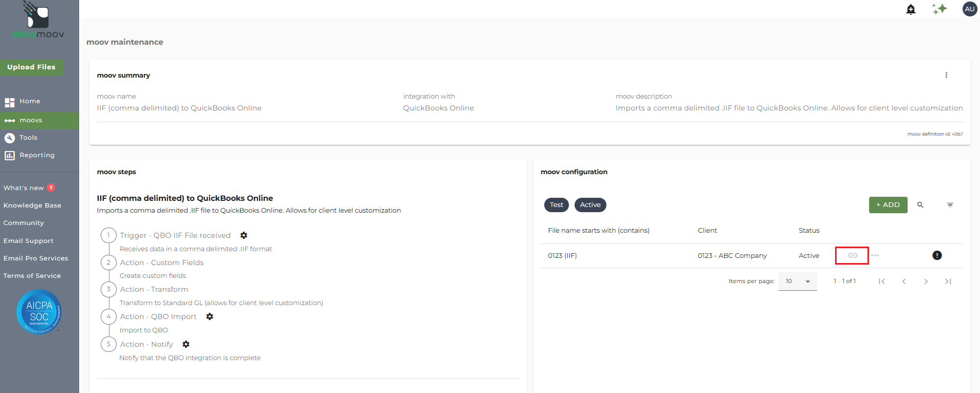
Task: Click the Home dashboard icon
Action: click(10, 102)
